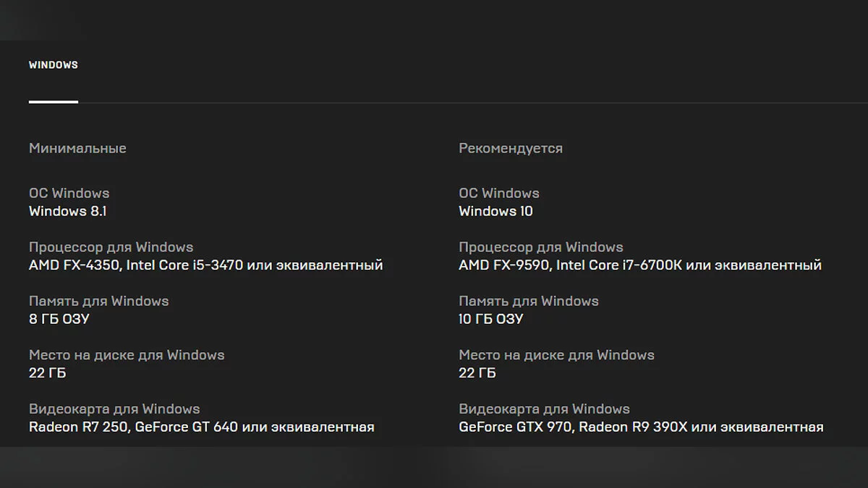Viewport: 868px width, 488px height.
Task: Click Память для Windows label in Рекомендуется
Action: pyautogui.click(x=528, y=301)
